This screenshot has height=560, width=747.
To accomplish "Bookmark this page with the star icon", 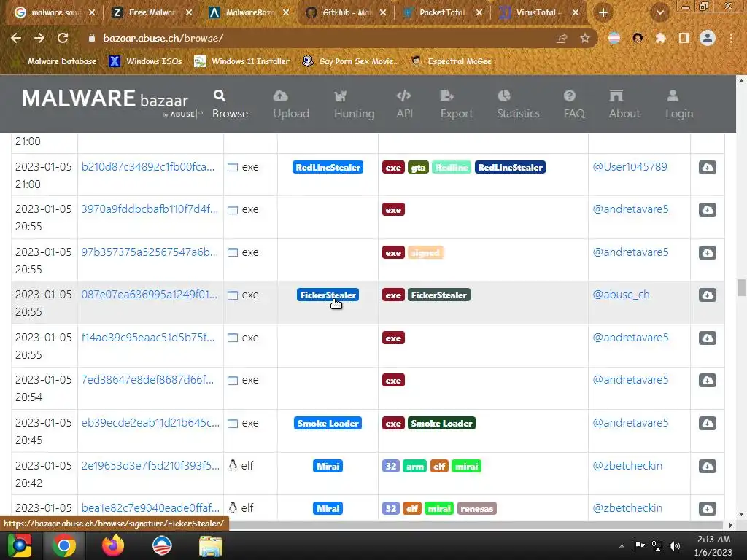I will tap(585, 38).
